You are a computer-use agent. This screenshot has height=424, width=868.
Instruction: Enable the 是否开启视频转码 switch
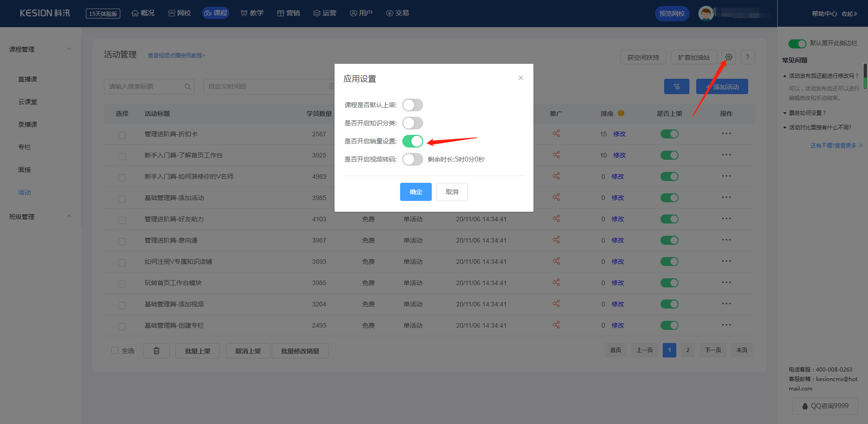(412, 159)
